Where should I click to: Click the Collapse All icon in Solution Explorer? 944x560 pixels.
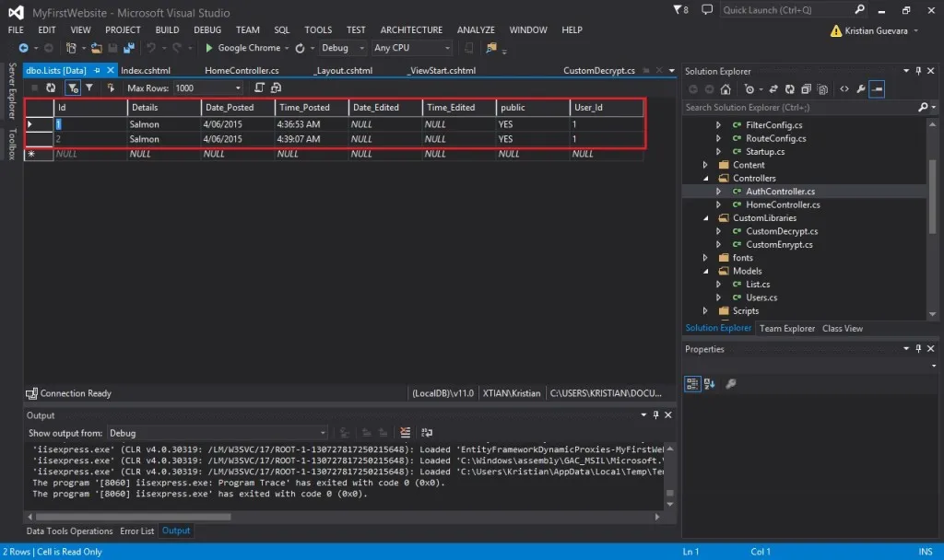[806, 89]
